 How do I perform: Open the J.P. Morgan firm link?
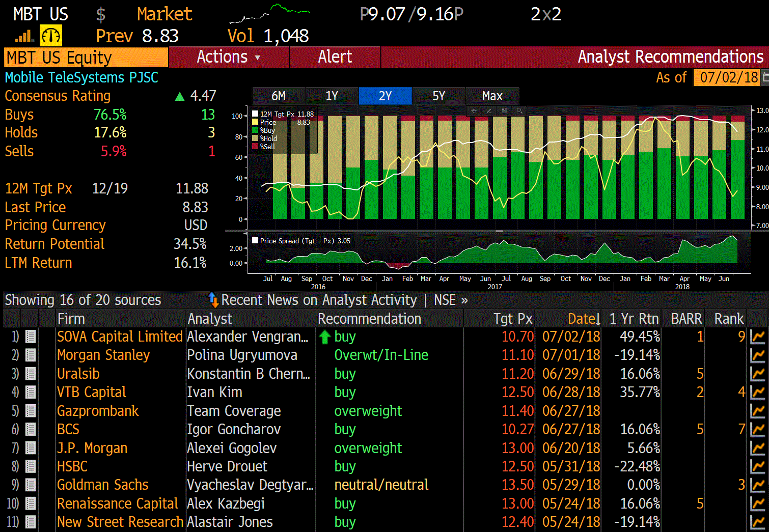[x=92, y=448]
